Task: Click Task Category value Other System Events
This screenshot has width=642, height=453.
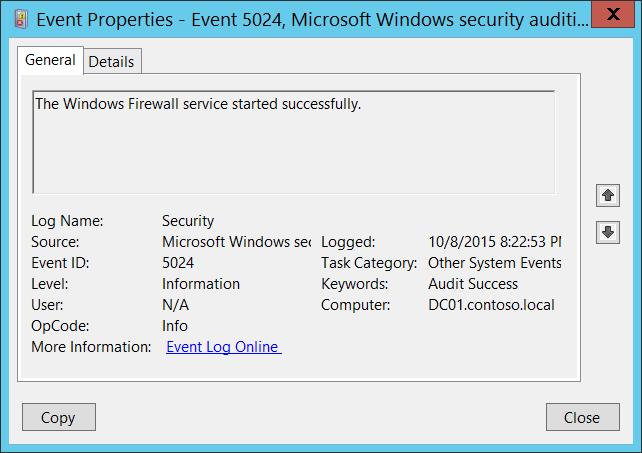Action: (494, 262)
